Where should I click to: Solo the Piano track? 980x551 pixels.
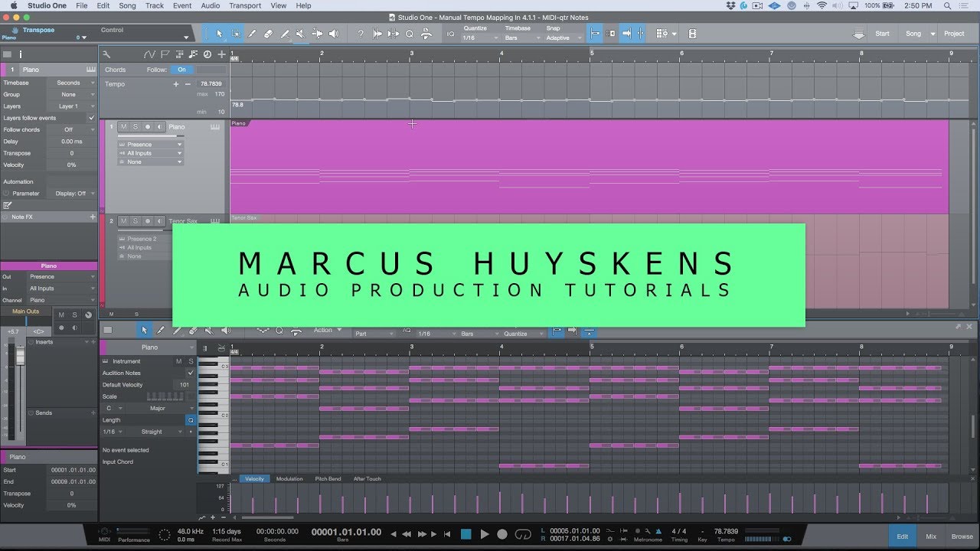[135, 127]
